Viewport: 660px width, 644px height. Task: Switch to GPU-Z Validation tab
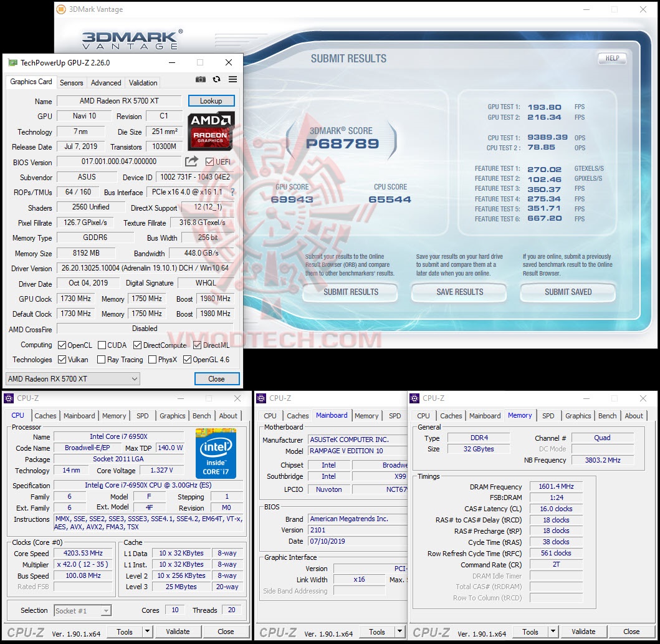pos(143,82)
